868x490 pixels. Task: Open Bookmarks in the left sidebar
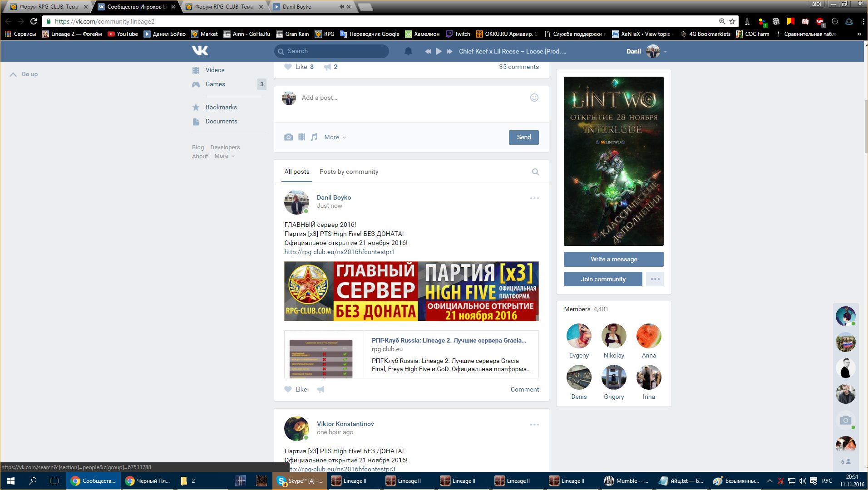(x=221, y=107)
